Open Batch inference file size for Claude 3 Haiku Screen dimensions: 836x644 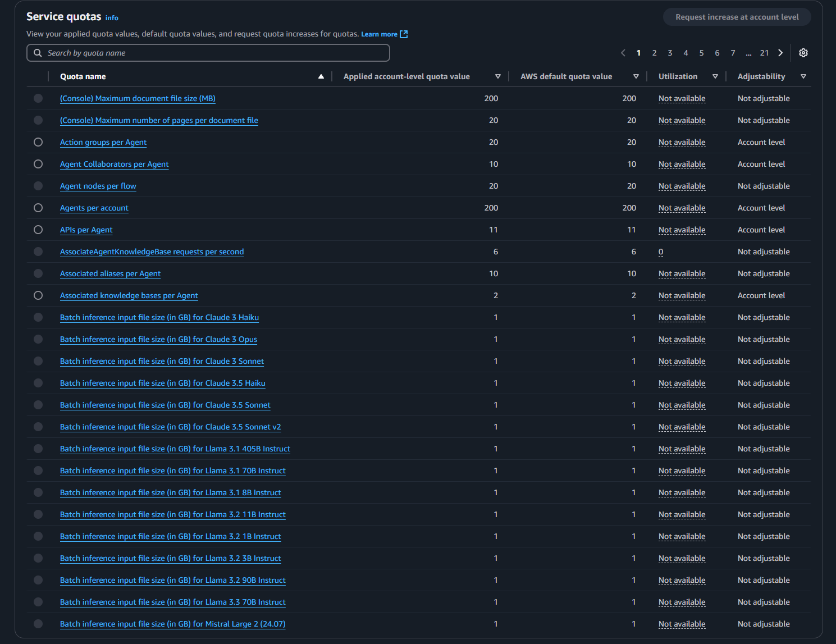(159, 317)
